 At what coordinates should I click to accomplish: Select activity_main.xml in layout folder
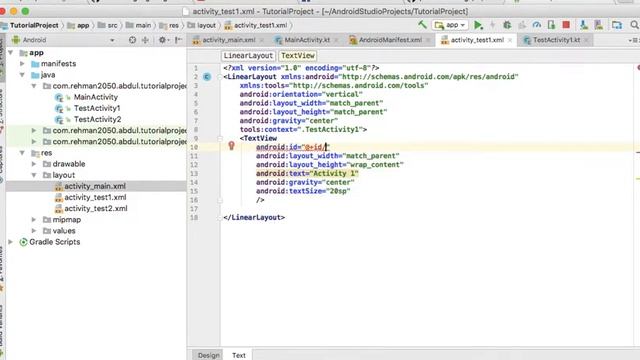95,186
